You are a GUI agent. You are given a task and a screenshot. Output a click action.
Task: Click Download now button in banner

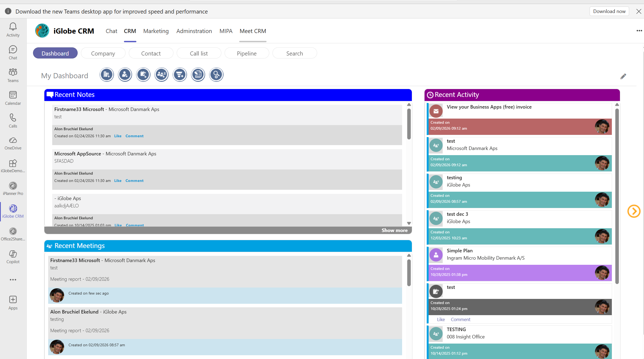[609, 11]
